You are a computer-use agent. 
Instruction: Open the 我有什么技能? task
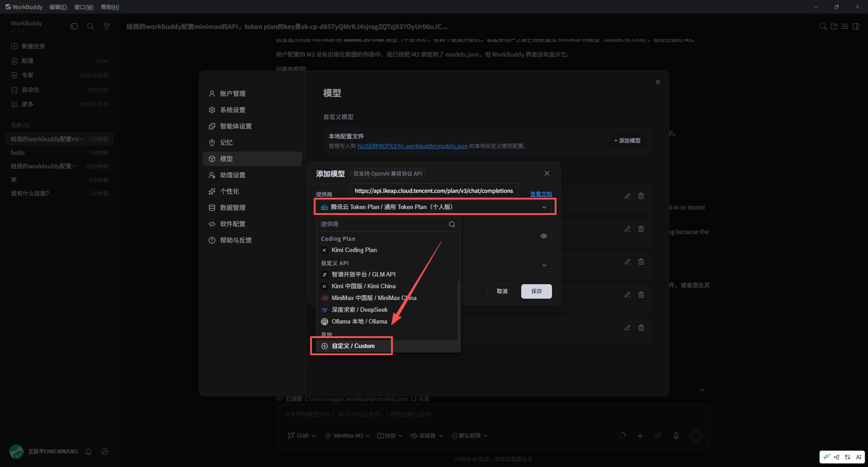coord(60,193)
